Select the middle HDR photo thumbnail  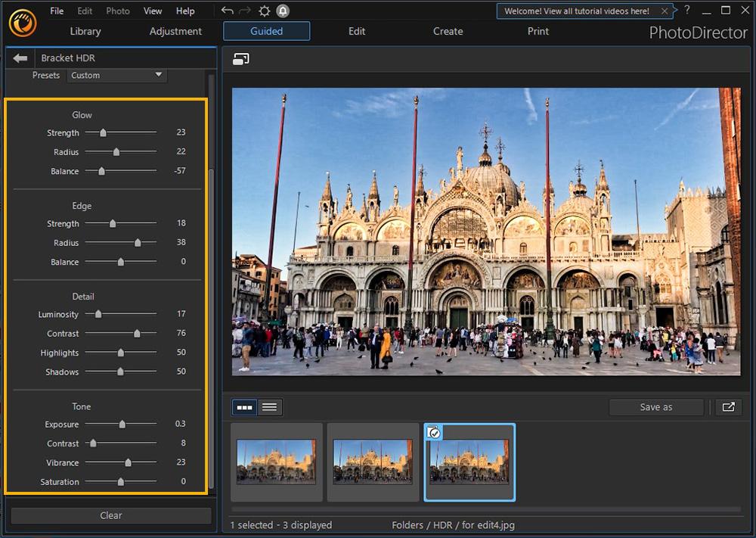[373, 462]
